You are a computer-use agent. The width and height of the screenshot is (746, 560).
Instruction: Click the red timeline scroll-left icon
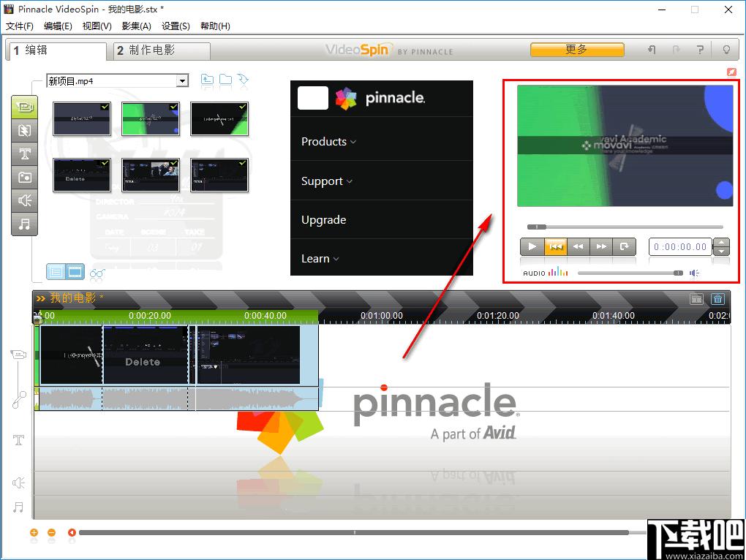click(72, 532)
